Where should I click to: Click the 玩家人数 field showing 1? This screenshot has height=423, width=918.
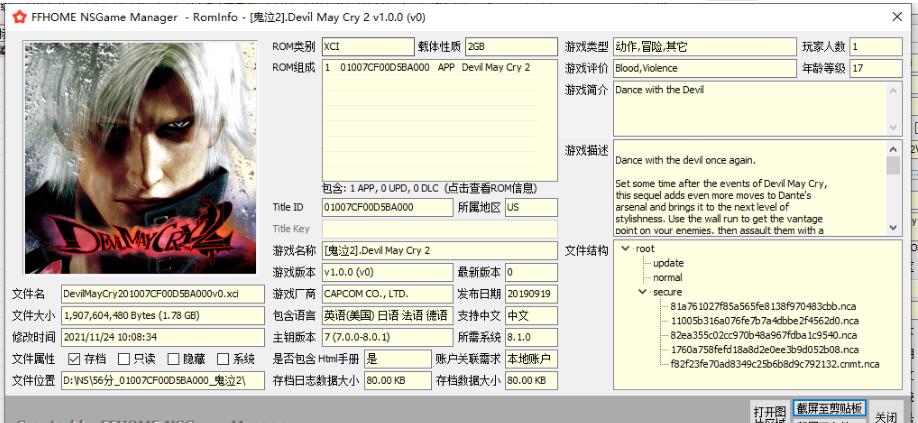point(875,47)
